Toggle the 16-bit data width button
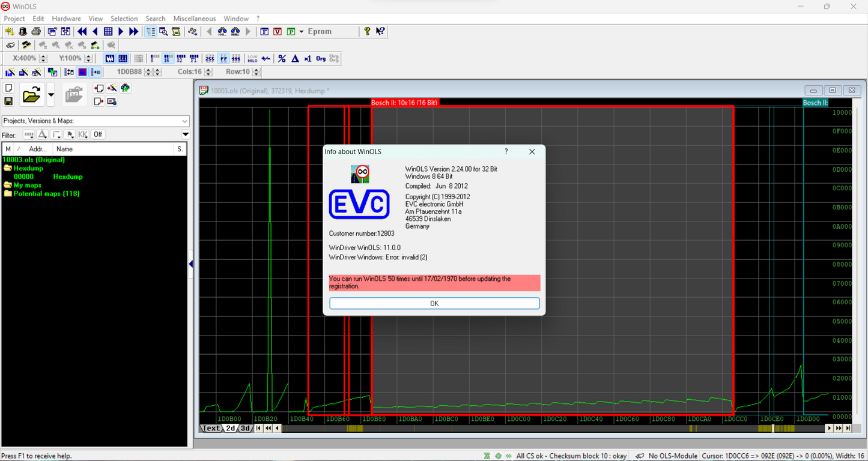 (168, 58)
